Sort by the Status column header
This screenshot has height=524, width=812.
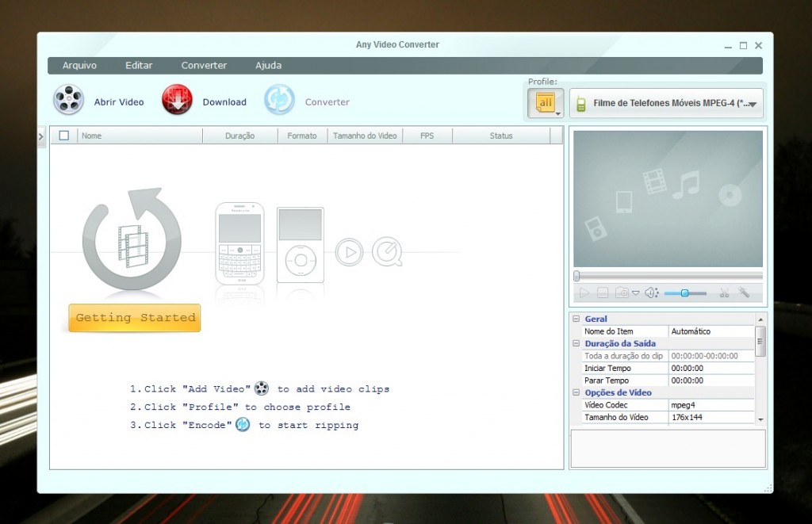501,136
